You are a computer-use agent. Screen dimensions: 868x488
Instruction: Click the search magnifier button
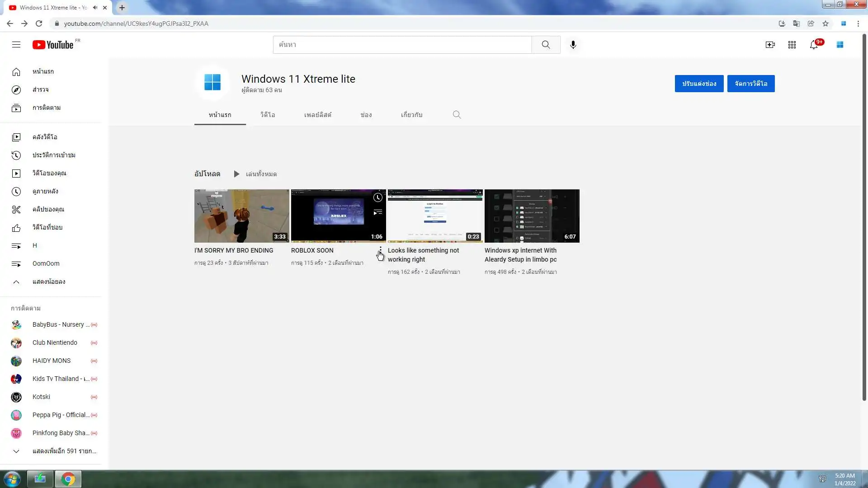pos(546,45)
